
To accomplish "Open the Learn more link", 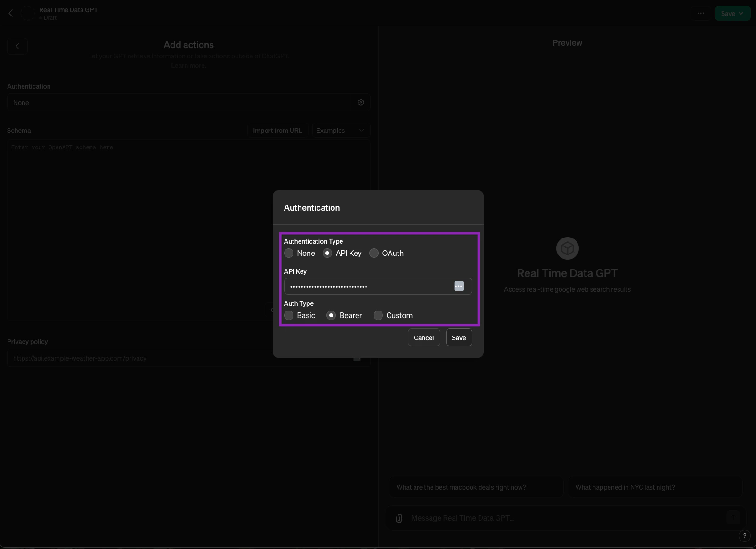I will click(188, 66).
